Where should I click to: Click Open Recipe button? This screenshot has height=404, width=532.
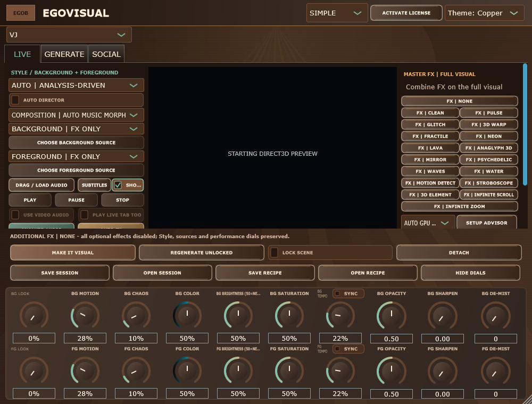click(368, 273)
